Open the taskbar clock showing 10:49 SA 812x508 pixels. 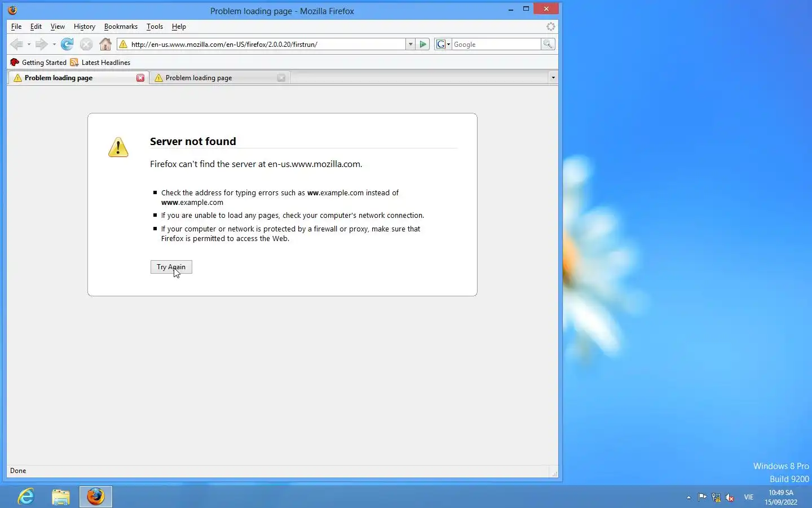[x=781, y=497]
